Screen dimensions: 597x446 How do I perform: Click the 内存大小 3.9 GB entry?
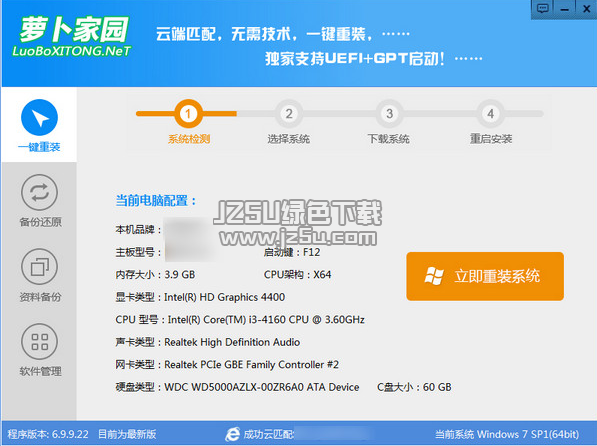point(155,275)
